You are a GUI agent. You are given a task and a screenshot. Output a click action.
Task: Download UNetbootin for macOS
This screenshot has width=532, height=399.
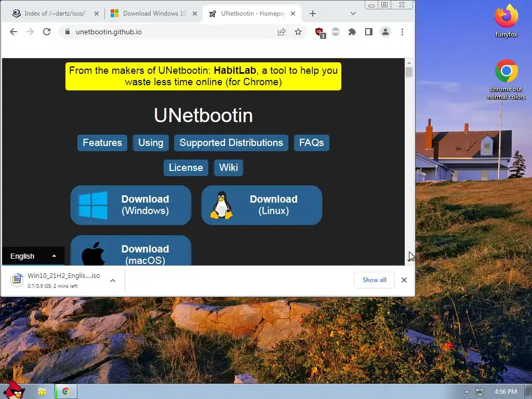click(x=131, y=251)
